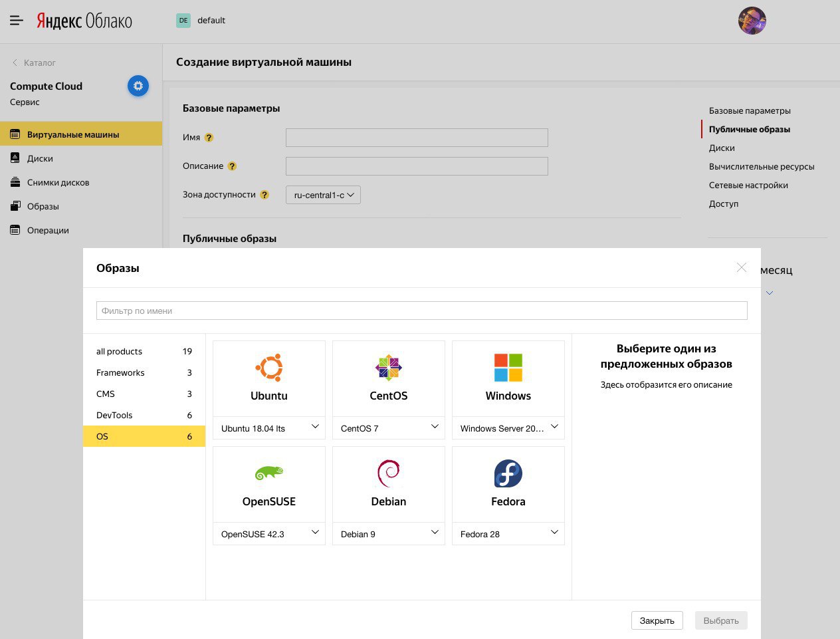Viewport: 840px width, 639px height.
Task: Click the Диски sidebar icon
Action: [15, 158]
